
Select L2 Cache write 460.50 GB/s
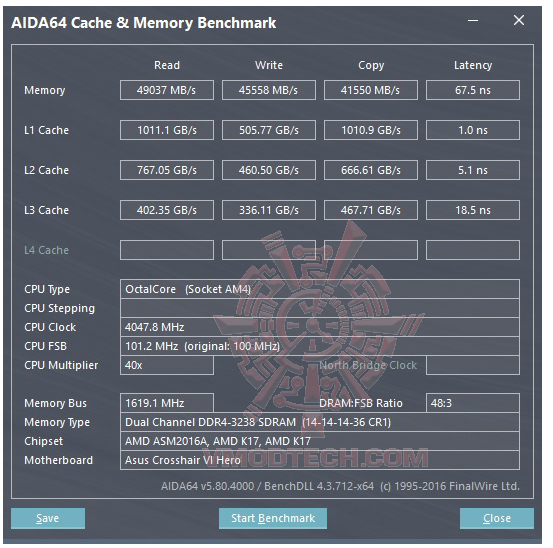pyautogui.click(x=269, y=170)
